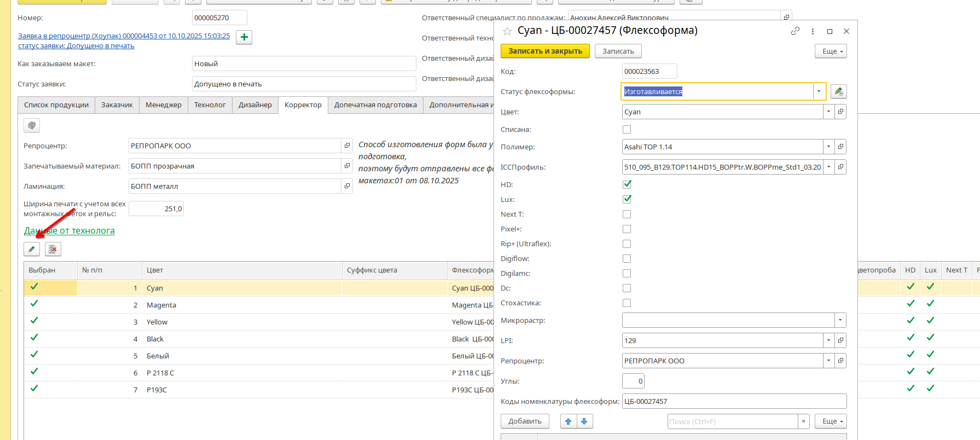This screenshot has width=980, height=440.
Task: Move row up with blue up arrow
Action: [569, 421]
